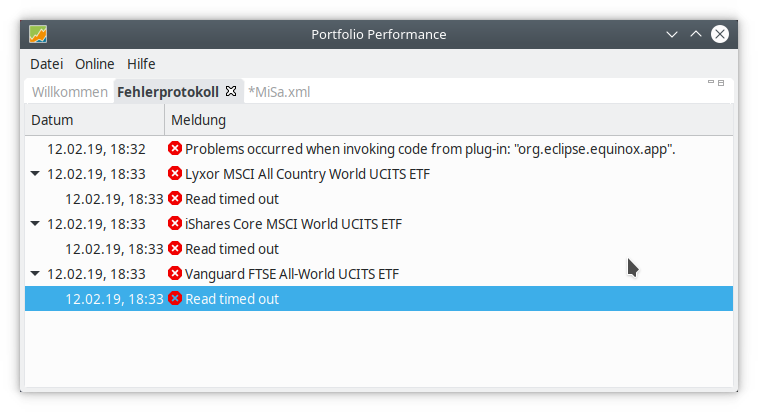
Task: Open the Datei menu
Action: pyautogui.click(x=46, y=64)
